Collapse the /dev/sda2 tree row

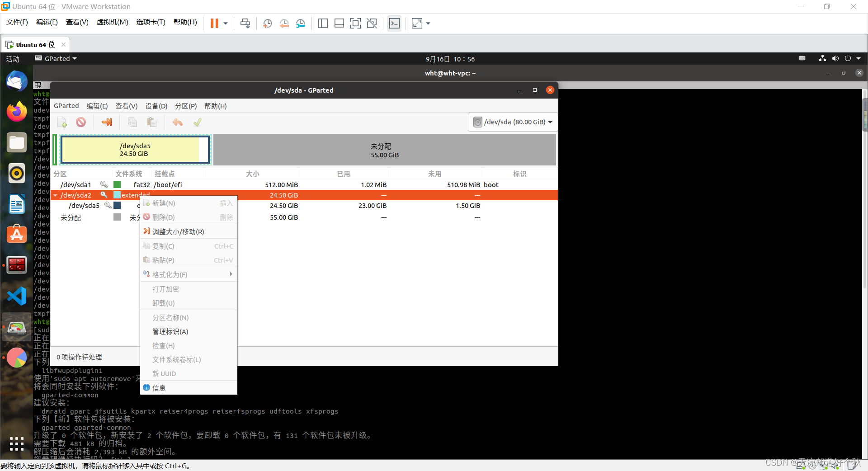(x=55, y=195)
